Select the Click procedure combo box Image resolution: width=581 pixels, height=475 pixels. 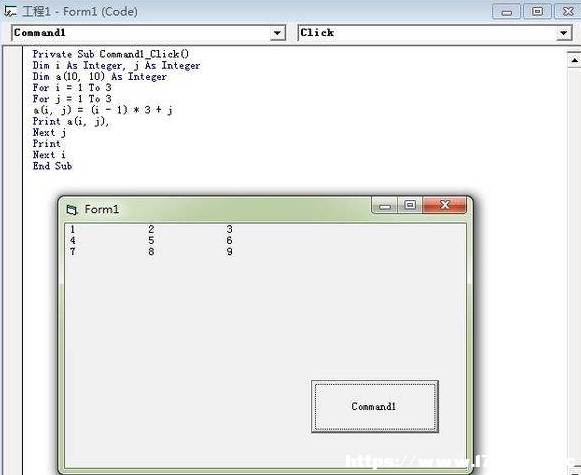tap(435, 33)
